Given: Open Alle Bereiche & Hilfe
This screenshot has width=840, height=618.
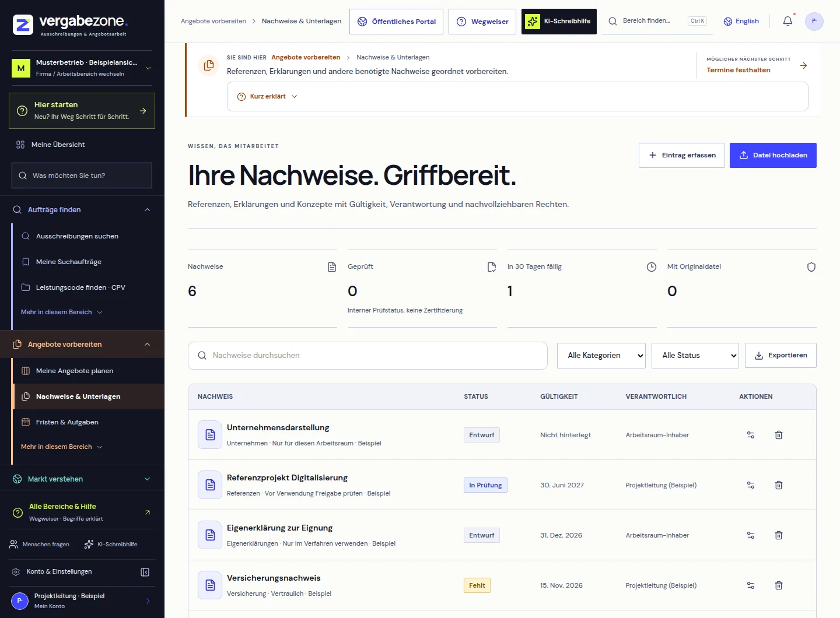Looking at the screenshot, I should (82, 512).
